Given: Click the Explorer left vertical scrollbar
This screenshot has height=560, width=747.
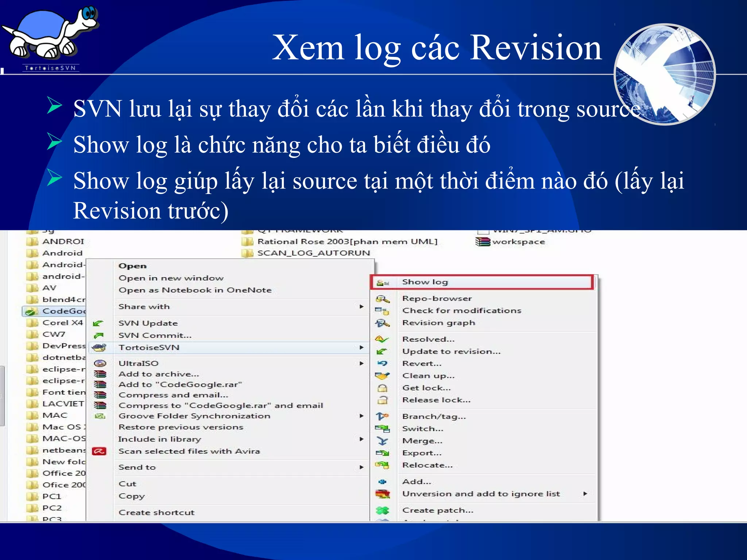Looking at the screenshot, I should coord(2,396).
